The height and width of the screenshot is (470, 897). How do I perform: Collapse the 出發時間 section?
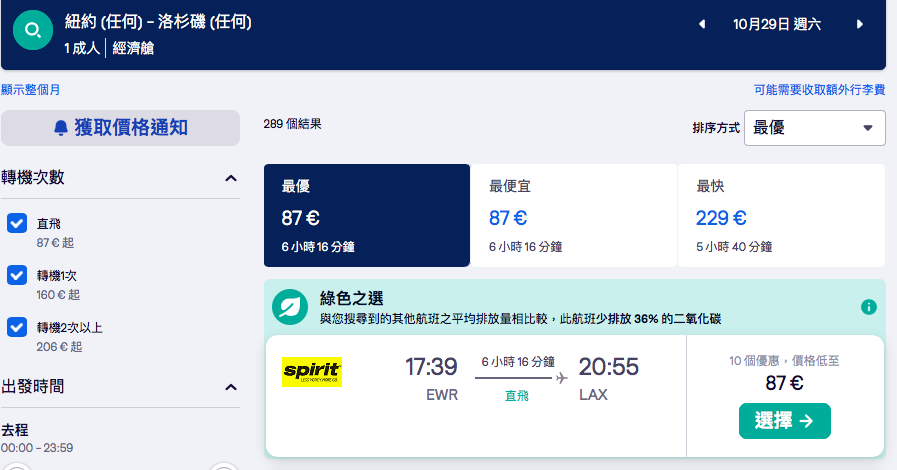tap(231, 386)
